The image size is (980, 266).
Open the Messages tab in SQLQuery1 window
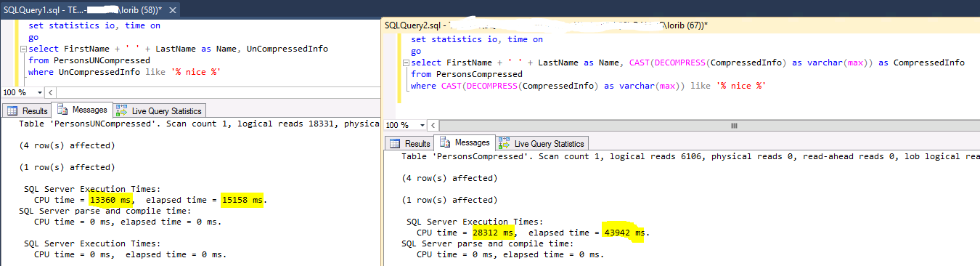click(82, 110)
